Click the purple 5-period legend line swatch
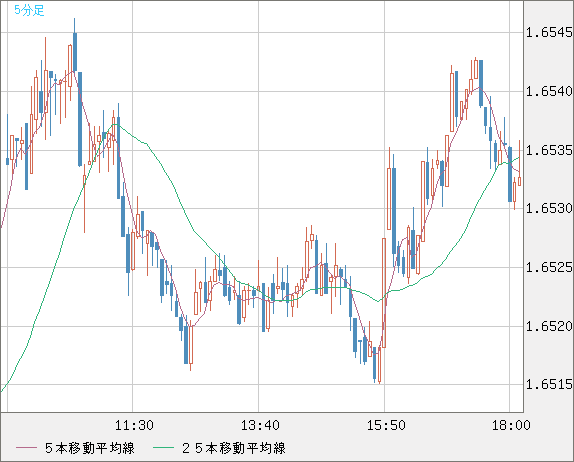This screenshot has height=462, width=574. (x=27, y=448)
